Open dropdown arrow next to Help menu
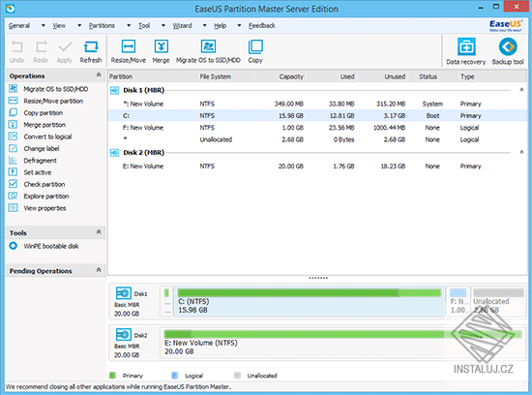 point(239,25)
